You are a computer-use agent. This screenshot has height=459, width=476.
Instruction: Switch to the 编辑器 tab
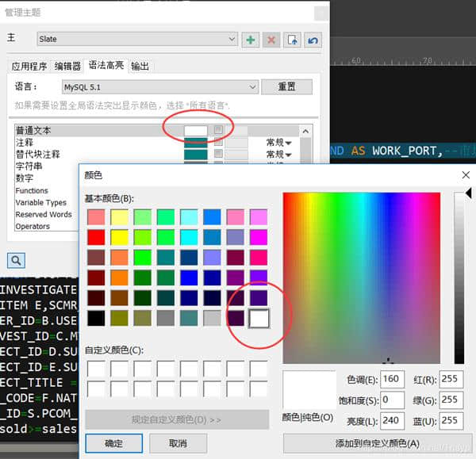(x=67, y=67)
